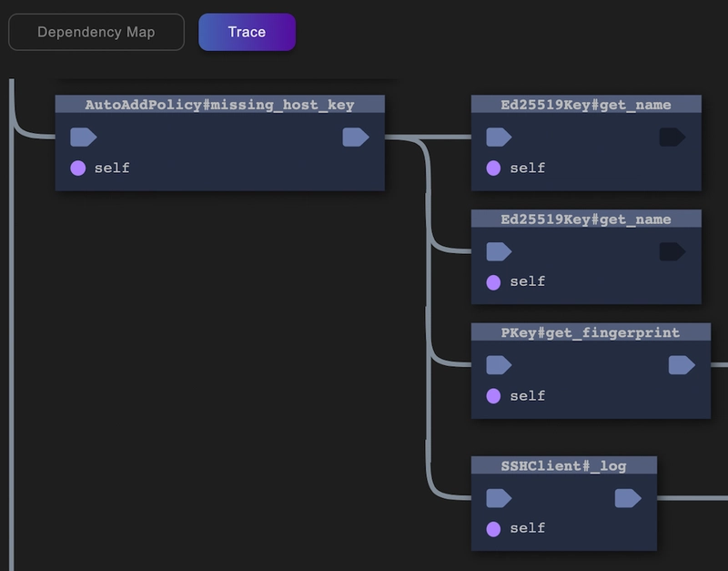
Task: Select the first Ed25519Key#get_name node header
Action: click(x=586, y=105)
